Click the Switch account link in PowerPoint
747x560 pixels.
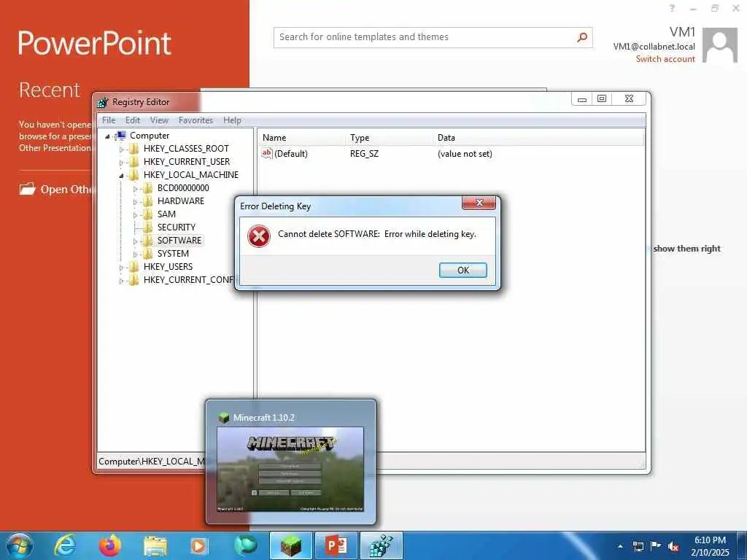pyautogui.click(x=665, y=59)
